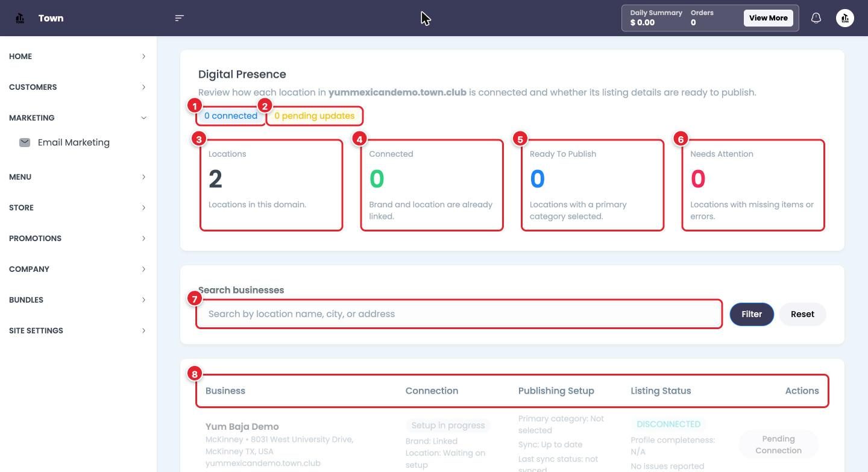Open the BUNDLES sidebar section
Image resolution: width=868 pixels, height=472 pixels.
click(78, 300)
